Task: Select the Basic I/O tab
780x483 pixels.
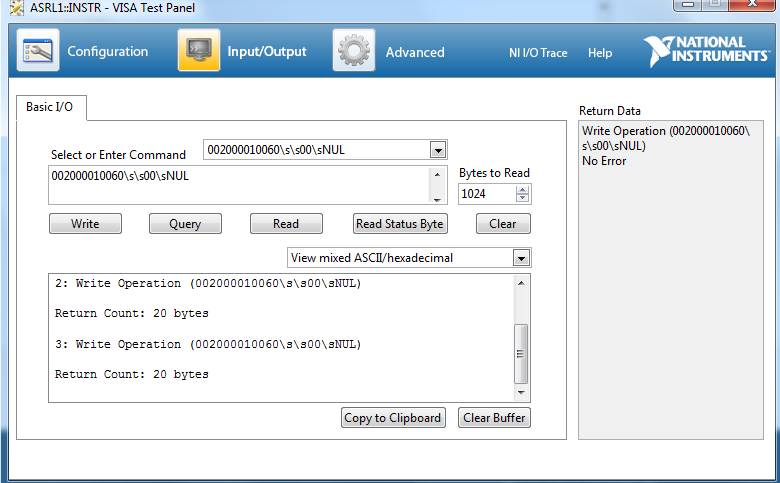Action: click(x=51, y=107)
